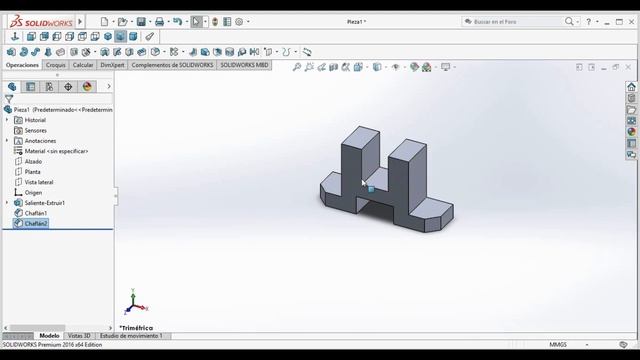Select the Isometric view icon
This screenshot has width=640, height=360.
(108, 37)
